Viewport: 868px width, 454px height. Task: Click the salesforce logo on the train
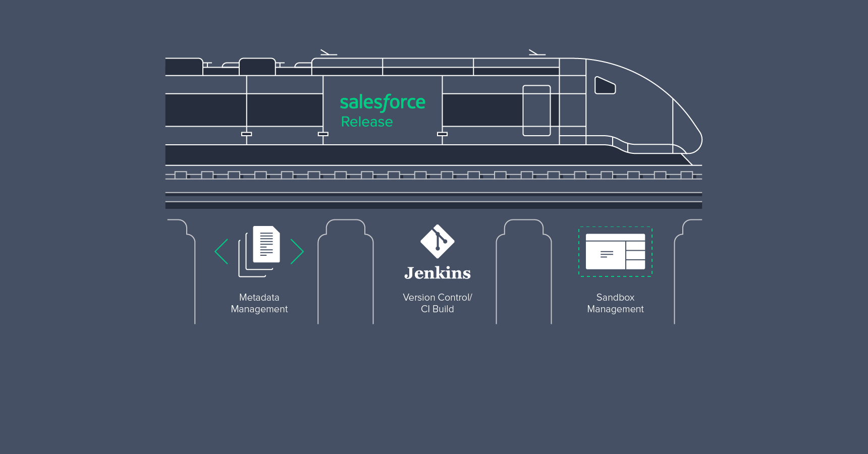tap(383, 102)
